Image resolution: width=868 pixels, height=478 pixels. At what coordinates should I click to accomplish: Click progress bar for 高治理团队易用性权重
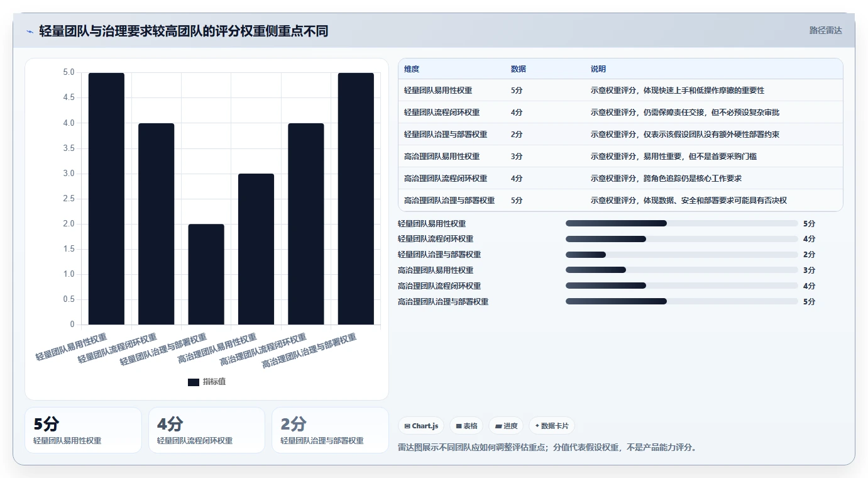[x=682, y=270]
